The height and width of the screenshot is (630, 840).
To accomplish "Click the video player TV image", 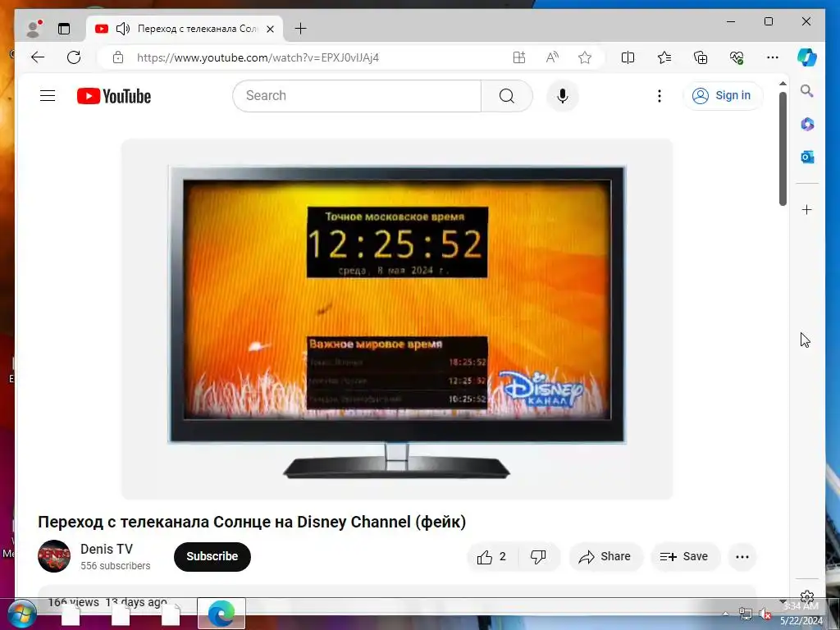I will (x=397, y=319).
